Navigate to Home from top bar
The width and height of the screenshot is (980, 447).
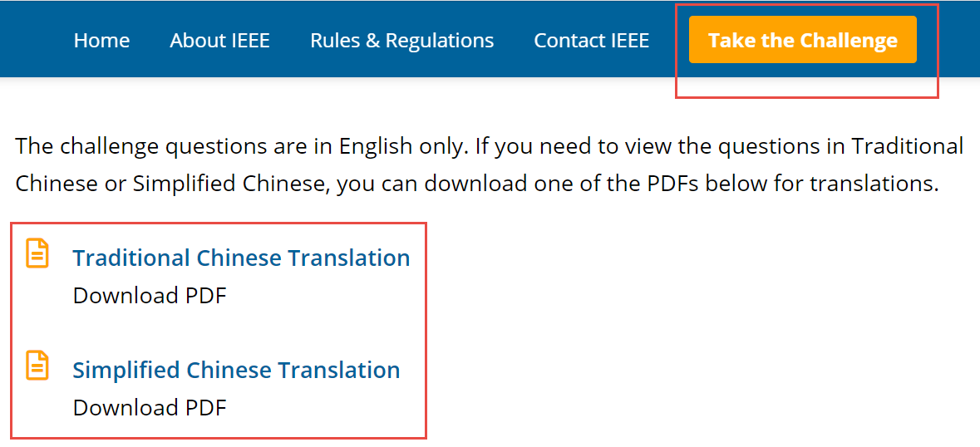pyautogui.click(x=101, y=40)
